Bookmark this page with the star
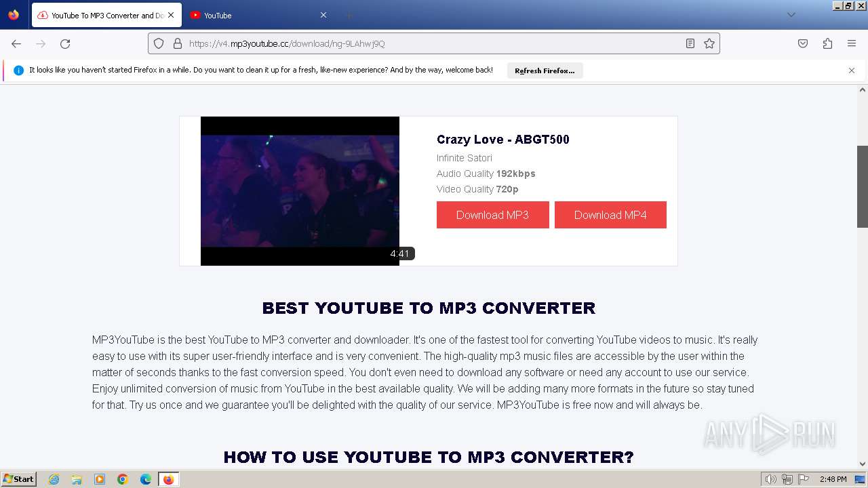The width and height of the screenshot is (868, 488). (709, 43)
